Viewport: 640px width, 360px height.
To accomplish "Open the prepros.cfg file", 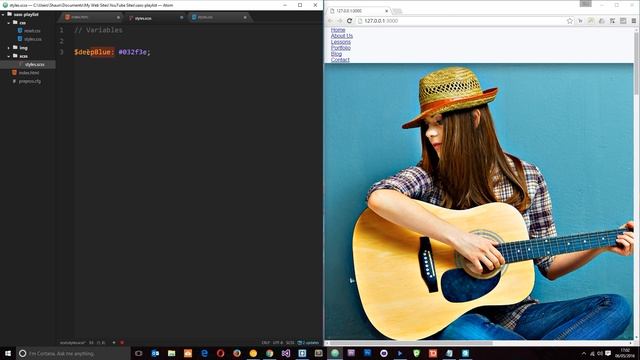I will click(x=29, y=81).
